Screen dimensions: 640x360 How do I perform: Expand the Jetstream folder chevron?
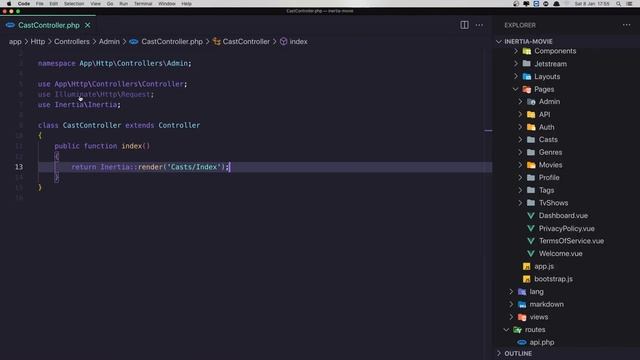516,64
